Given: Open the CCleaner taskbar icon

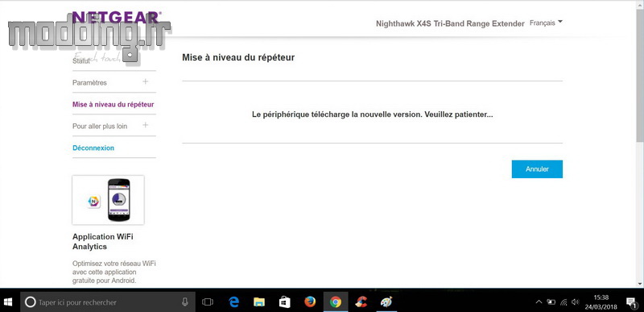Looking at the screenshot, I should 361,302.
